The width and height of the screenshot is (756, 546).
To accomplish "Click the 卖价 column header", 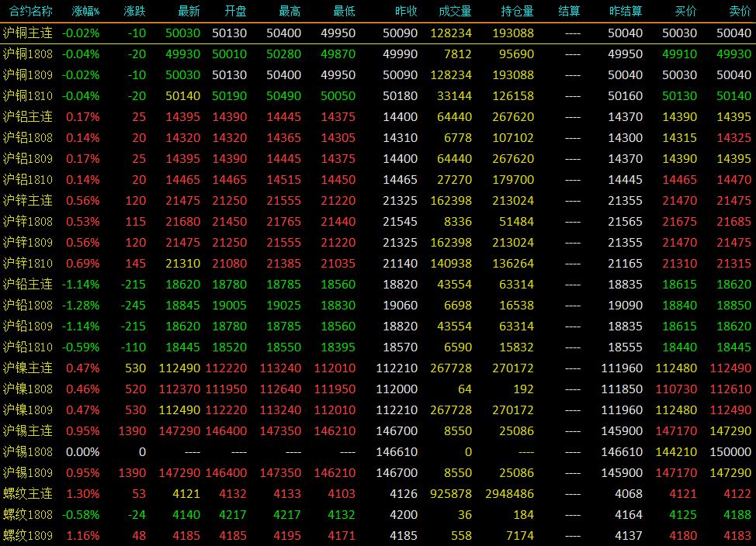I will tap(740, 11).
